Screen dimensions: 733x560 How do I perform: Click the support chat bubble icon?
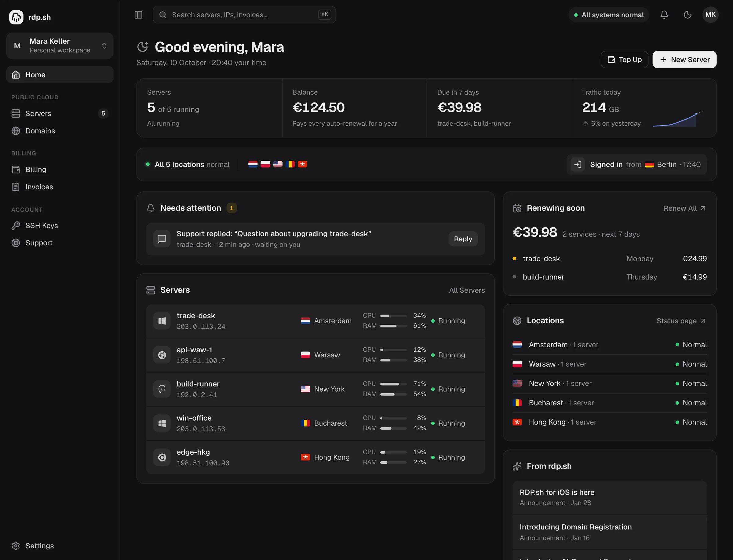pyautogui.click(x=162, y=239)
